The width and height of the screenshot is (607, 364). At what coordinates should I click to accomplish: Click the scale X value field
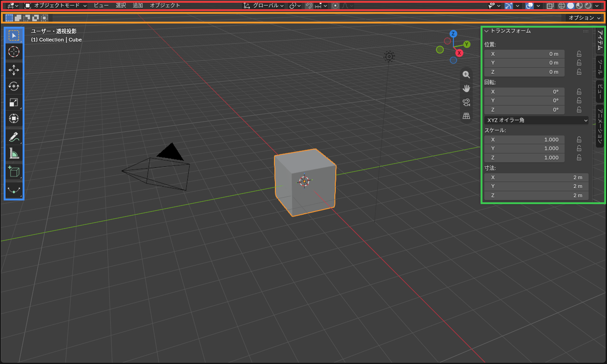click(524, 140)
